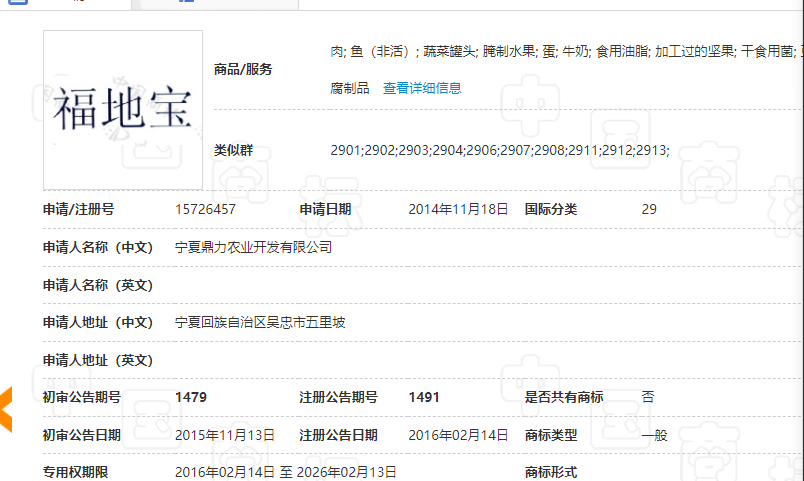Click the 商标类型 value 一般

(x=654, y=435)
